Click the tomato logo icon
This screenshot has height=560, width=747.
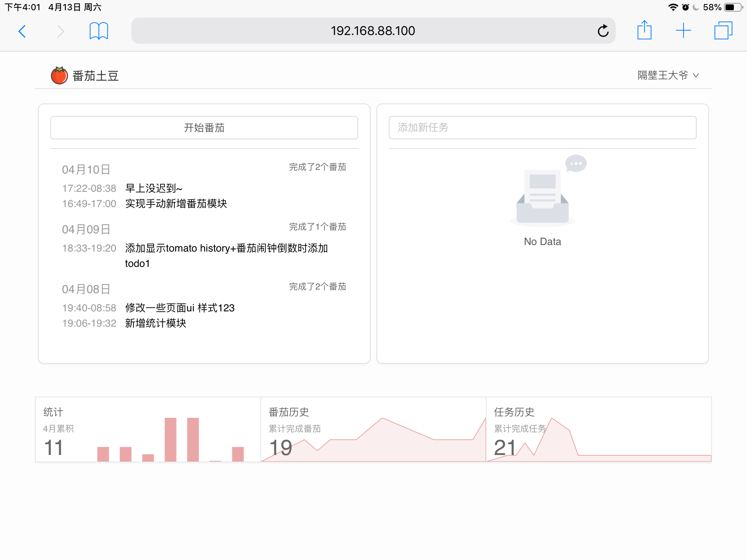(59, 75)
